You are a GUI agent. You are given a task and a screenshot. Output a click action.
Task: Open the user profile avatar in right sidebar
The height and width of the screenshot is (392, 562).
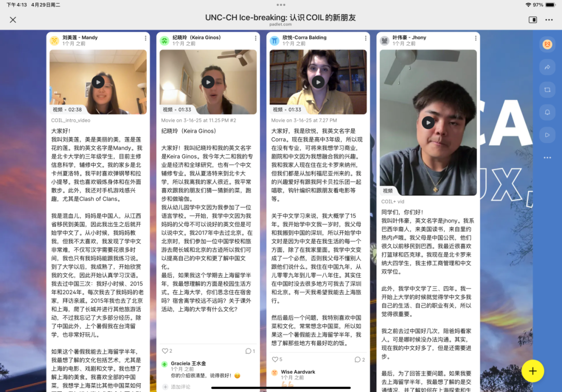[x=547, y=44]
